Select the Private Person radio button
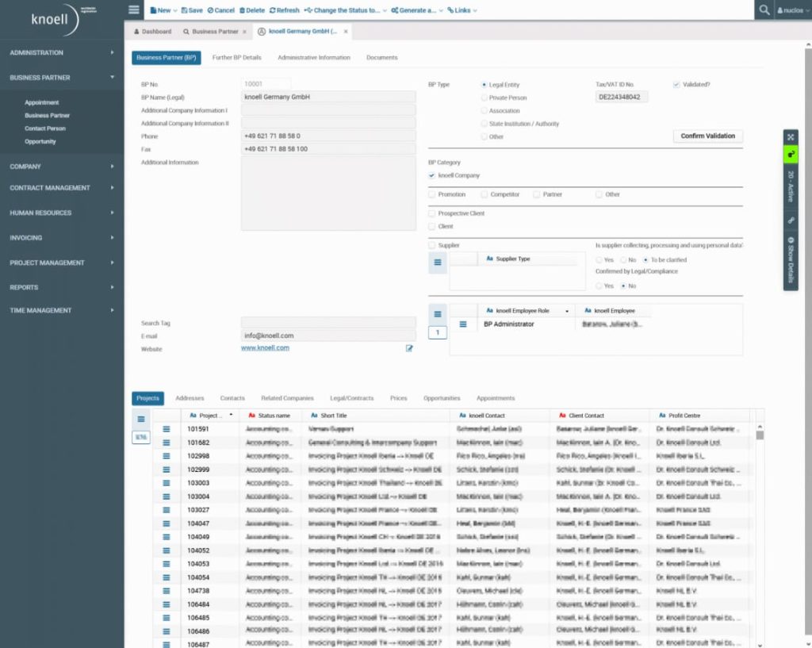 click(x=484, y=98)
